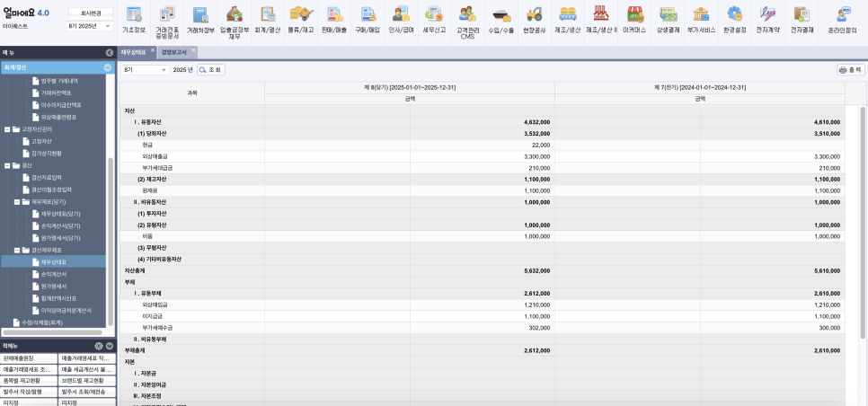The width and height of the screenshot is (868, 406).
Task: Open 품목별 재고현황 quick menu button
Action: [x=29, y=381]
